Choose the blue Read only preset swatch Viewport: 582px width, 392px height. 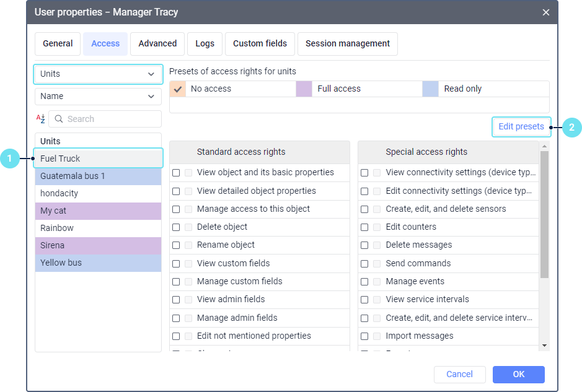coord(430,89)
